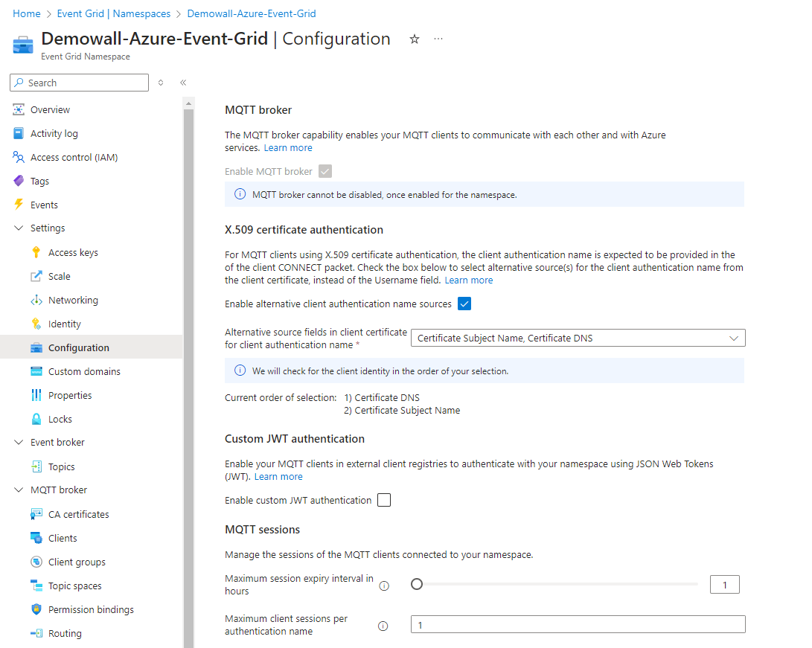812x648 pixels.
Task: Click the Topic spaces icon
Action: click(36, 586)
